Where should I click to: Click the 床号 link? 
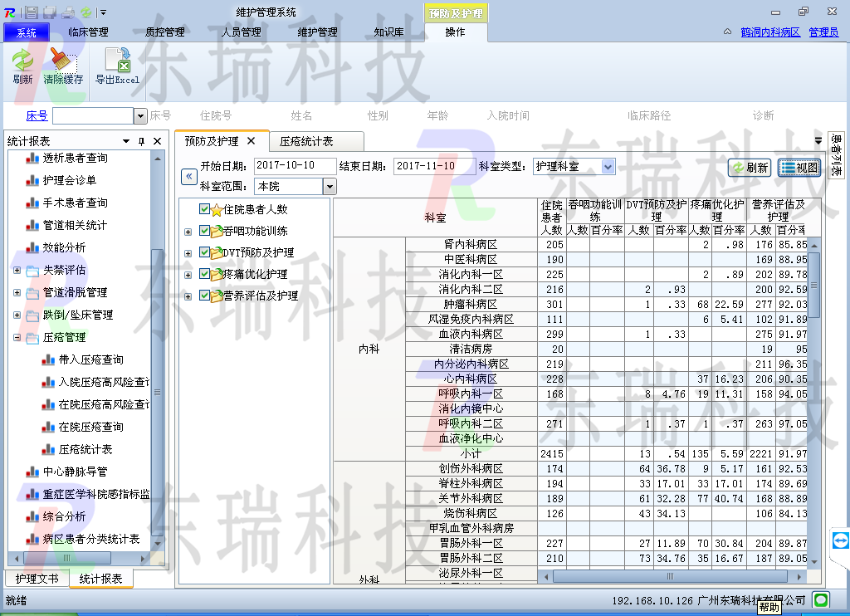point(37,115)
